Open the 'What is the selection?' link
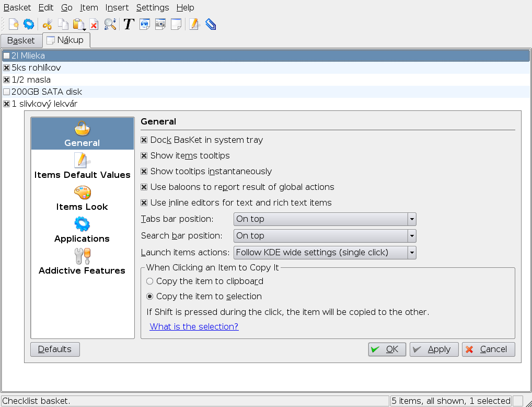532x407 pixels. [194, 327]
